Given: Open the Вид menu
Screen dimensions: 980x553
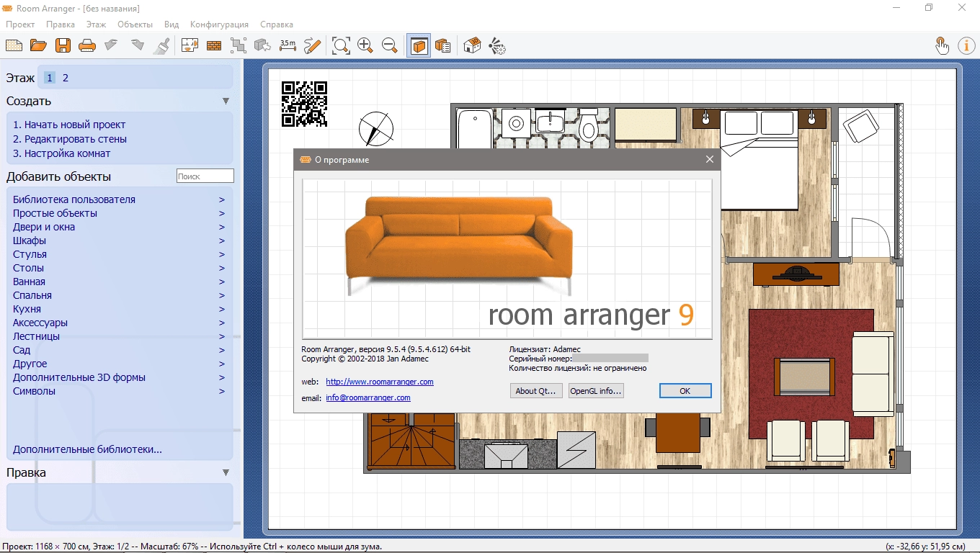Looking at the screenshot, I should pyautogui.click(x=171, y=24).
